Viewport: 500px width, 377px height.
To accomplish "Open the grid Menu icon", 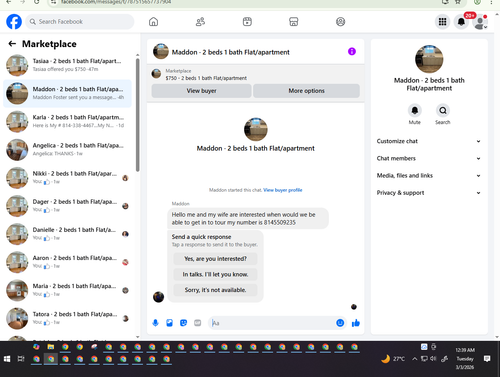I will tap(442, 22).
